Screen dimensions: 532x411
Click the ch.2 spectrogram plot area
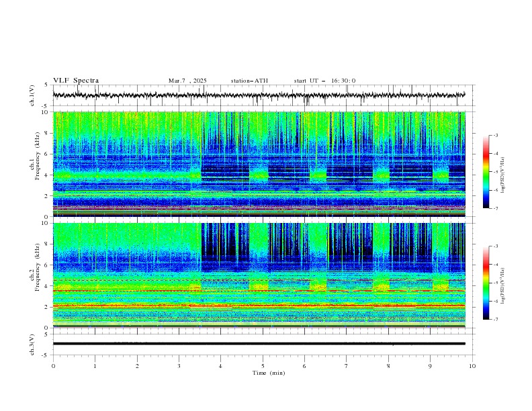[259, 275]
